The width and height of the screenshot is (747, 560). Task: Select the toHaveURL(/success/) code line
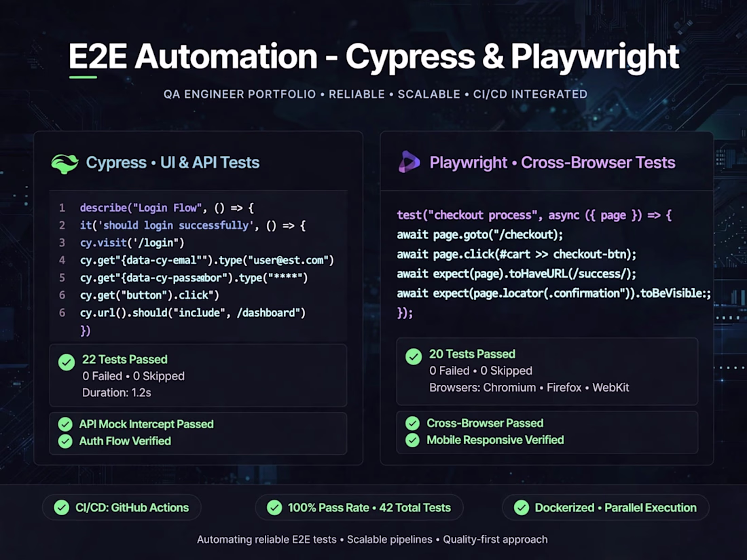pos(516,274)
